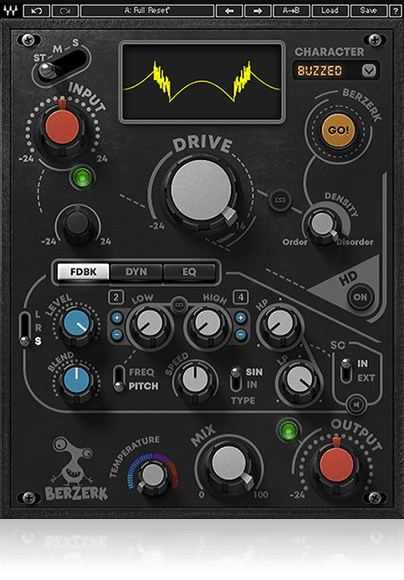Flip the SIN/IN type switch

coord(235,379)
